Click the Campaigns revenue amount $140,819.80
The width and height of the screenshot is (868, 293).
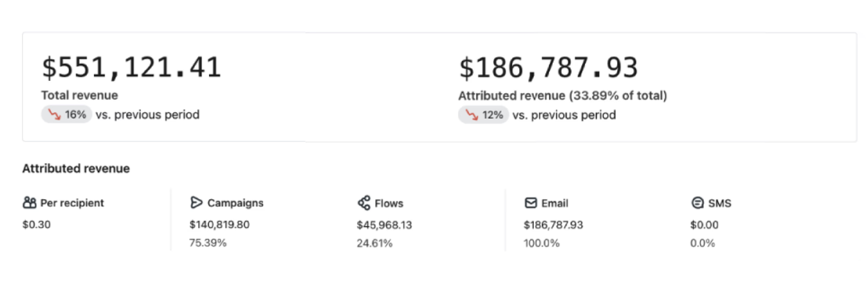[x=219, y=224]
